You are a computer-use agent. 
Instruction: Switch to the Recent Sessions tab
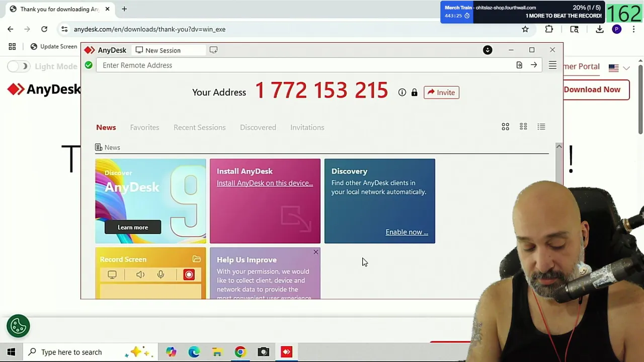[x=199, y=127]
